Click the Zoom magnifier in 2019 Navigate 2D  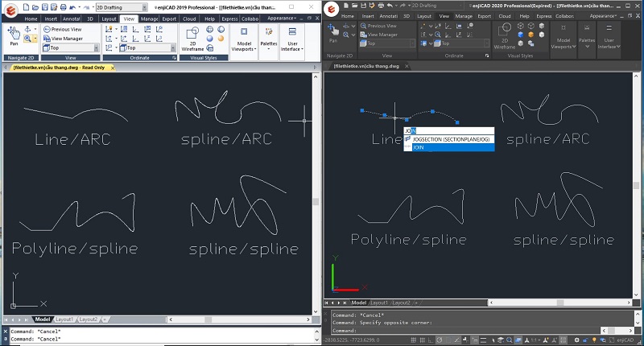point(27,39)
